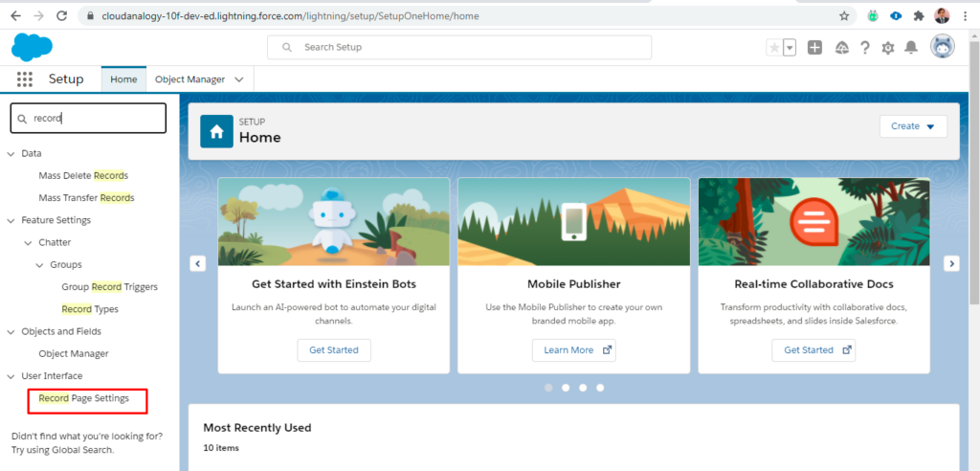
Task: Open the Guidance Center Trailhead icon
Action: click(x=842, y=48)
